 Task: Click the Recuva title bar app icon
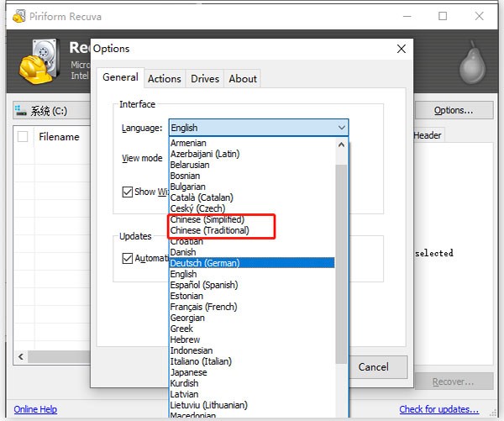(19, 16)
